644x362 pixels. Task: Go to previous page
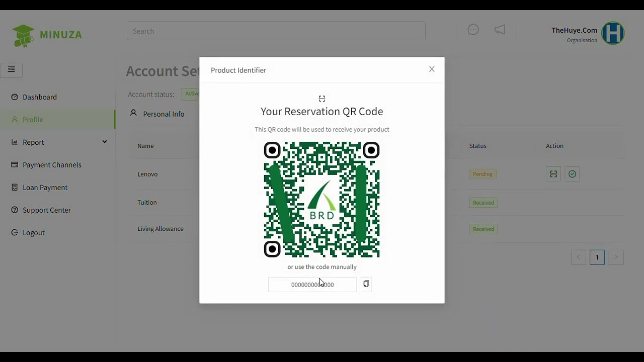click(579, 257)
